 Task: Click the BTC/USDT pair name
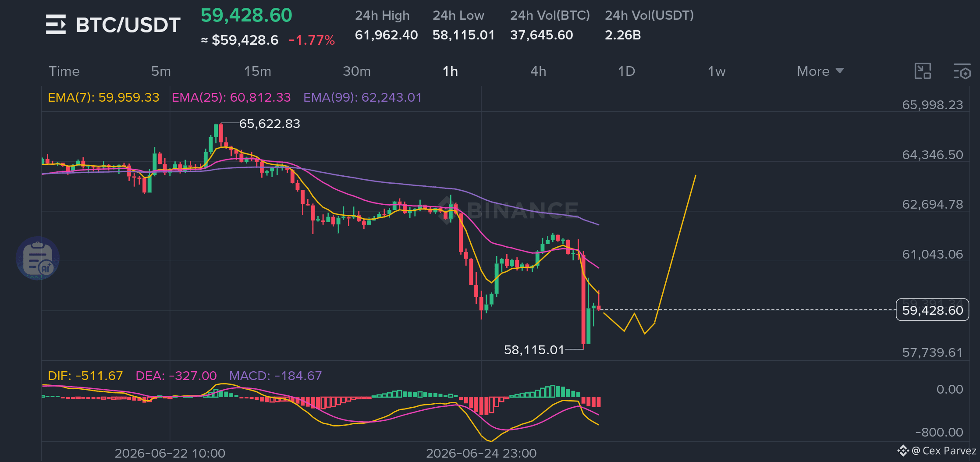pyautogui.click(x=128, y=25)
